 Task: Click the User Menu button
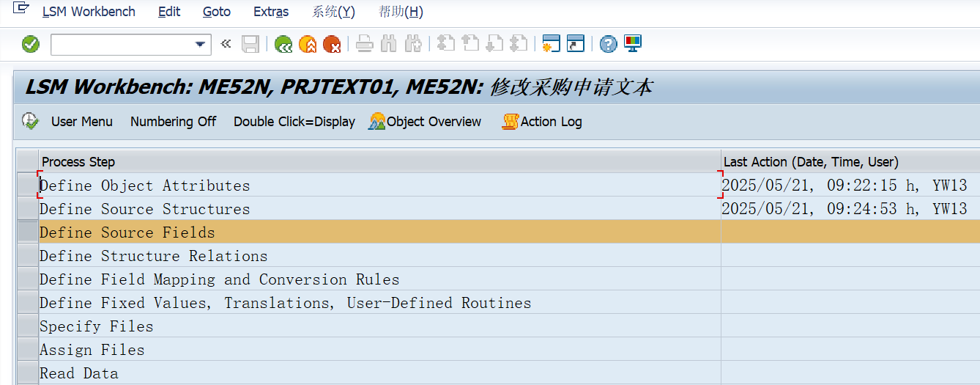point(82,122)
